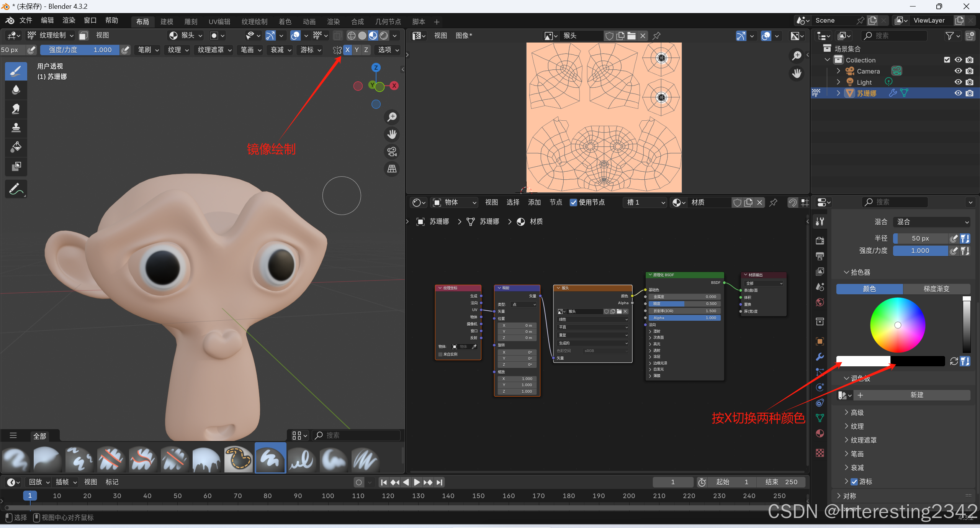Select the Fill bucket tool
Screen dimensions: 980x528
tap(16, 147)
